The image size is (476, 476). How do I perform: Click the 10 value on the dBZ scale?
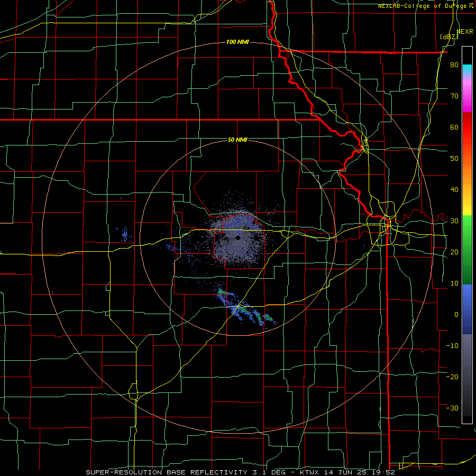click(x=454, y=283)
